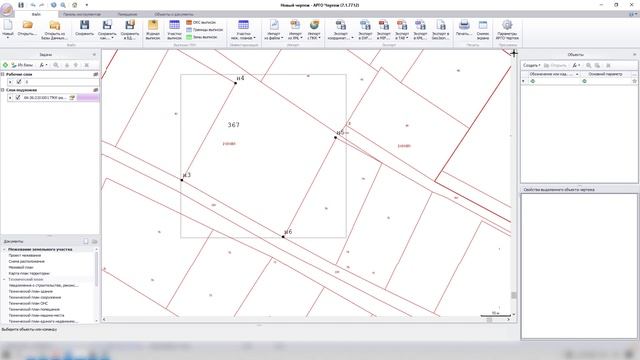Open Импорт из файла dropdown
Image resolution: width=640 pixels, height=360 pixels.
pos(274,30)
